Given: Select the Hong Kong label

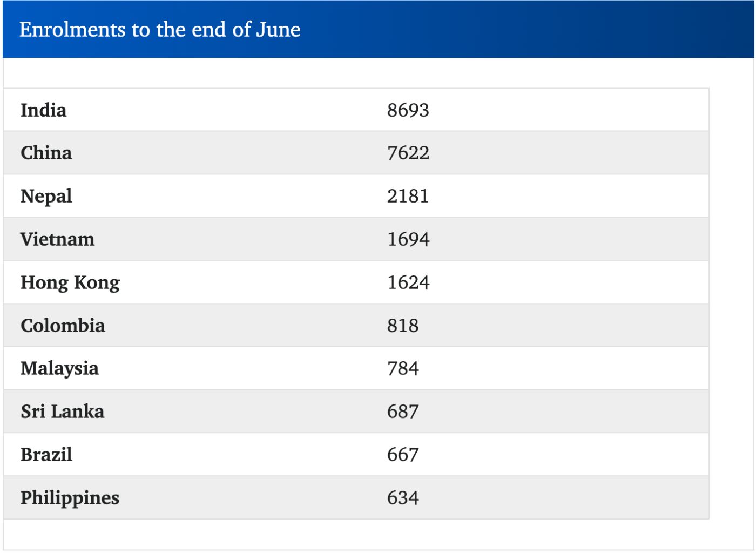Looking at the screenshot, I should click(70, 282).
